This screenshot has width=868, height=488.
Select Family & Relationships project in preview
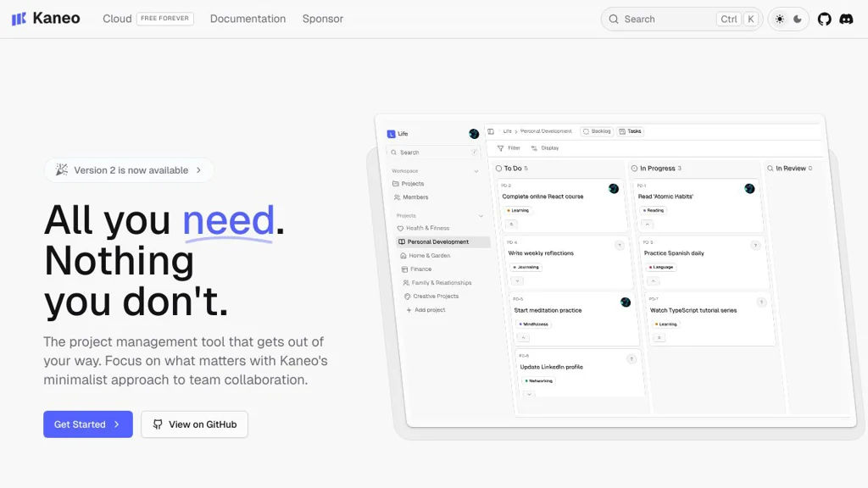point(437,283)
